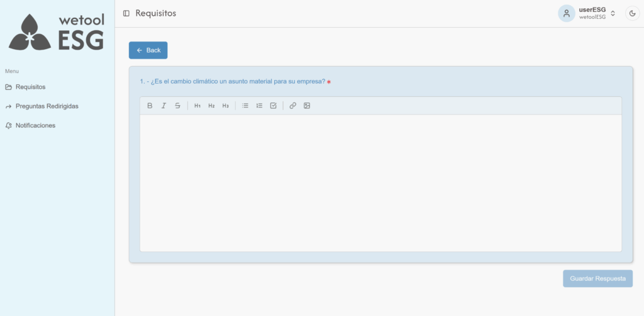Open the userESG account dropdown
Viewport: 644px width, 316px height.
(587, 13)
